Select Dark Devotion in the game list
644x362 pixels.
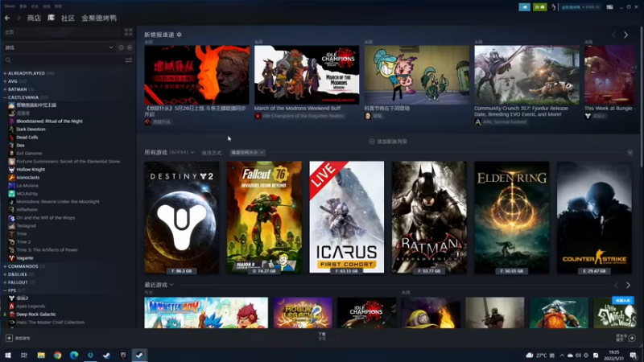(x=31, y=129)
